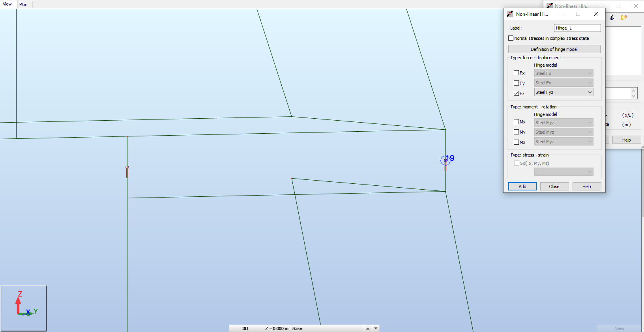Click the View label at the bottom right
The image size is (644, 332).
pos(619,328)
